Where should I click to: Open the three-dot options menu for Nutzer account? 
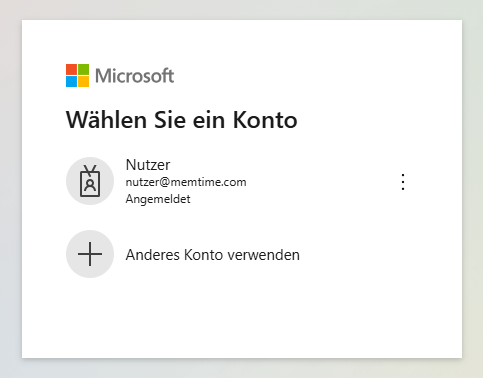pyautogui.click(x=403, y=182)
